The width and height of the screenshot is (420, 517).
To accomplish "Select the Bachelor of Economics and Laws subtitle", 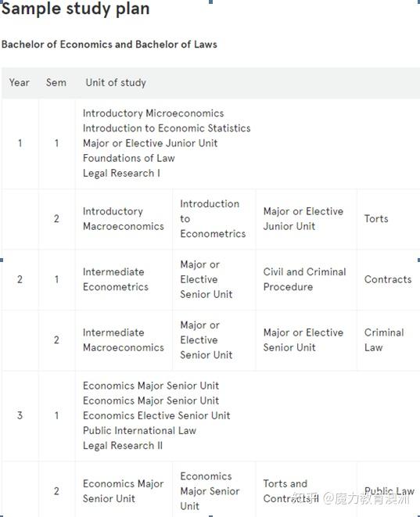I will (x=109, y=45).
